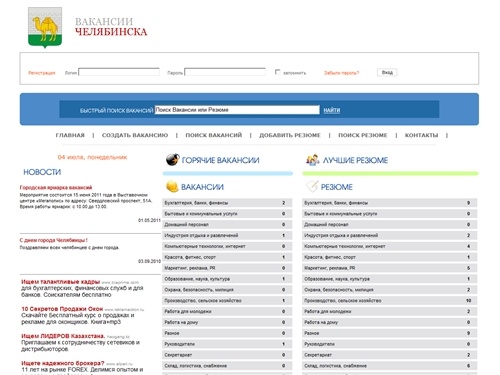The height and width of the screenshot is (375, 500).
Task: Open news Городская ярмарка вакансий
Action: pyautogui.click(x=56, y=187)
